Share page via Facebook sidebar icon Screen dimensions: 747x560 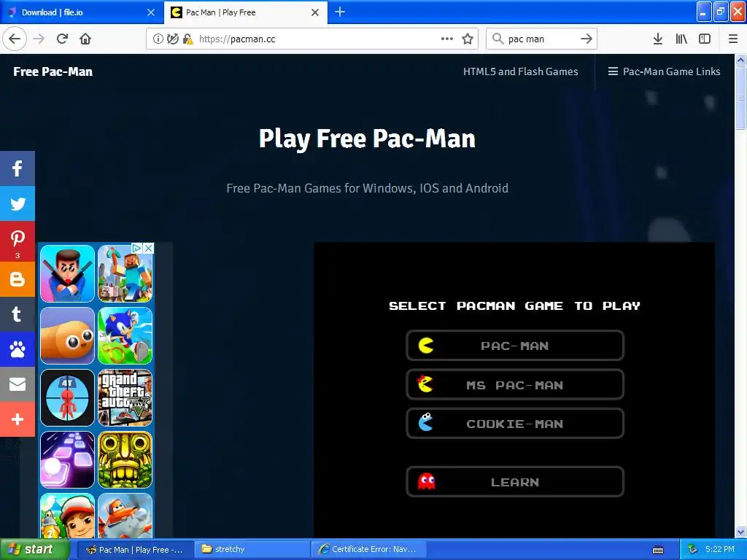(18, 168)
